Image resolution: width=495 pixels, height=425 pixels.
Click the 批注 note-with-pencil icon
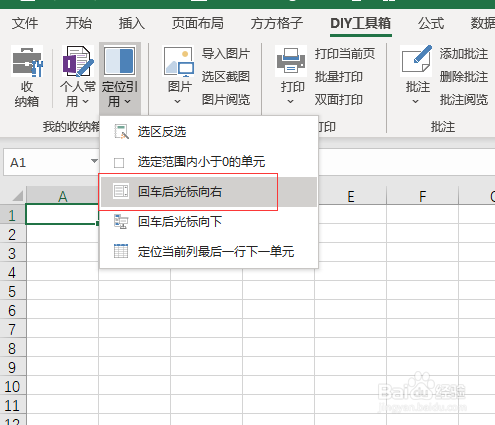pos(417,61)
